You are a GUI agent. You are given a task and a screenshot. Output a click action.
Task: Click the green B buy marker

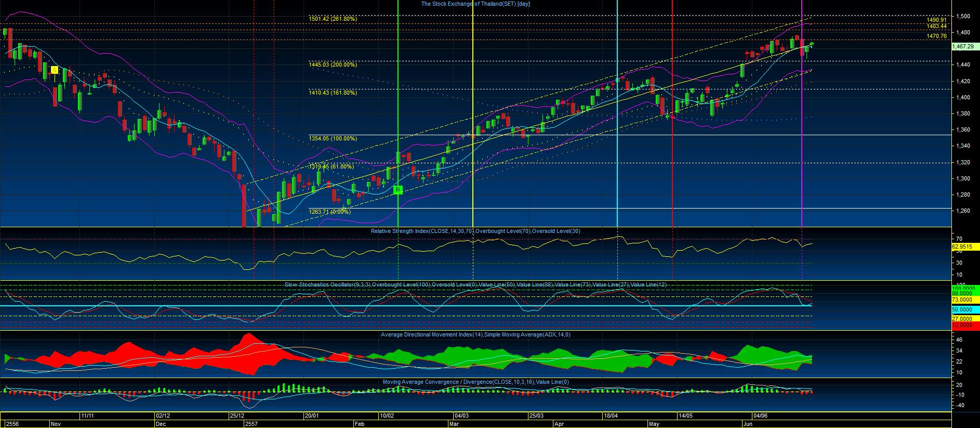click(398, 190)
